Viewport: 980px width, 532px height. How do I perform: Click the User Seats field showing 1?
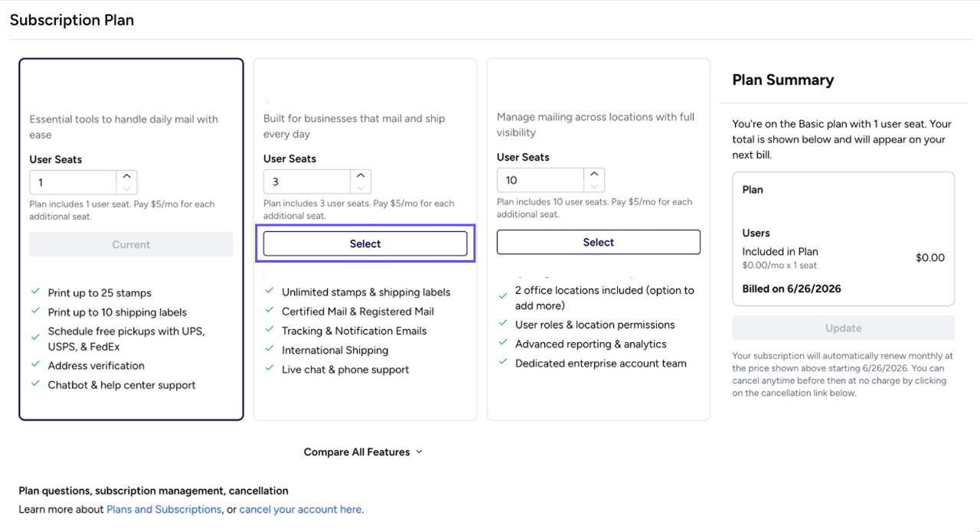[73, 183]
